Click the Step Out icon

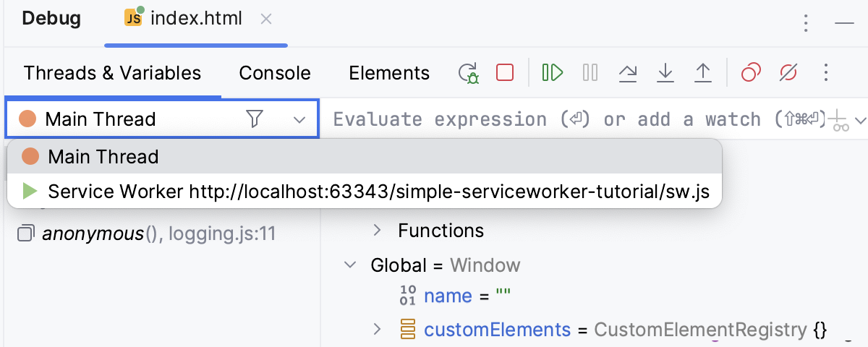(702, 73)
